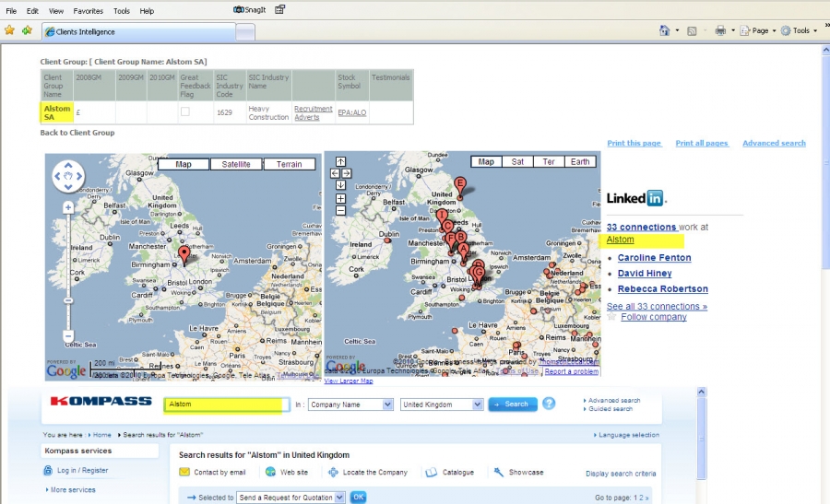Open the Favorites menu
This screenshot has height=504, width=830.
coord(89,10)
